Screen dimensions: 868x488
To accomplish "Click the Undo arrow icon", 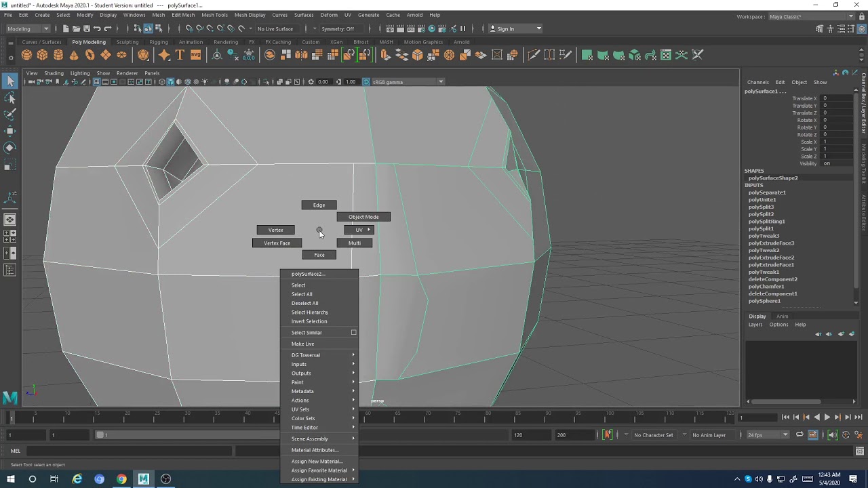I will click(x=97, y=28).
